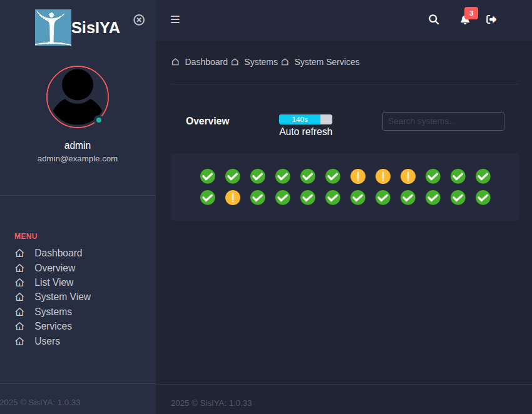Click the logout arrow icon

click(491, 19)
